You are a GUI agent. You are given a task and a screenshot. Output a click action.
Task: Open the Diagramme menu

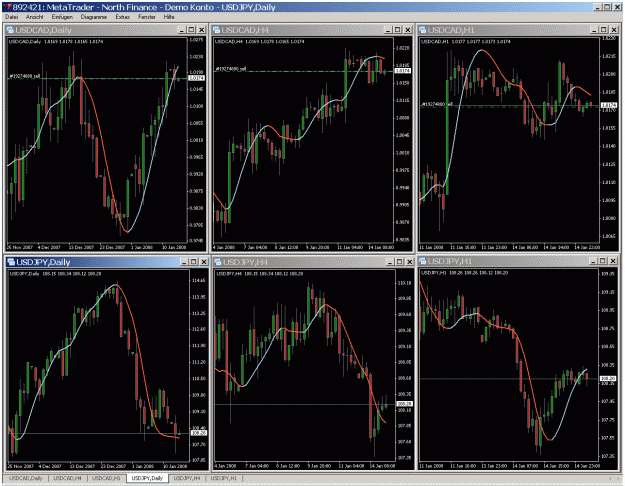point(94,17)
